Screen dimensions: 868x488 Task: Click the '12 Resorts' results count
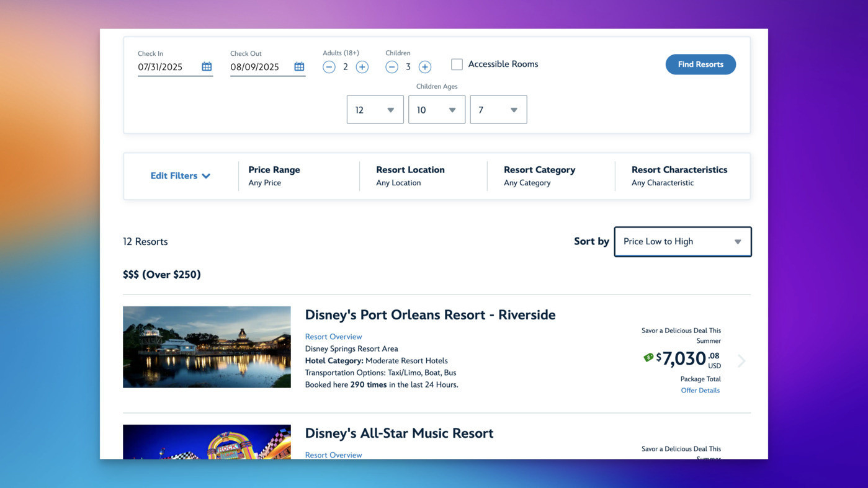click(x=145, y=242)
